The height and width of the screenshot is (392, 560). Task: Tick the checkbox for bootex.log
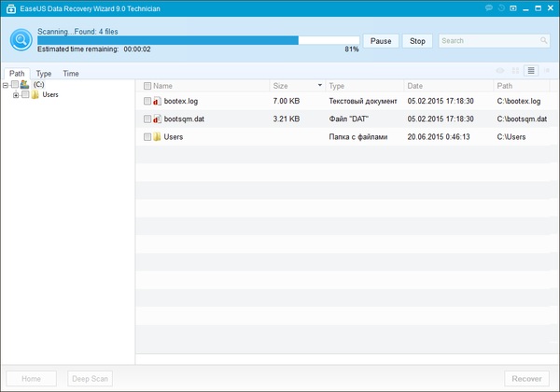(x=147, y=101)
